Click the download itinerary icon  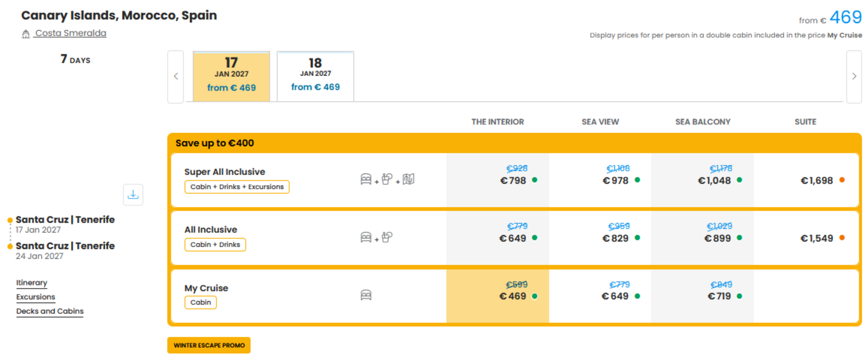133,195
